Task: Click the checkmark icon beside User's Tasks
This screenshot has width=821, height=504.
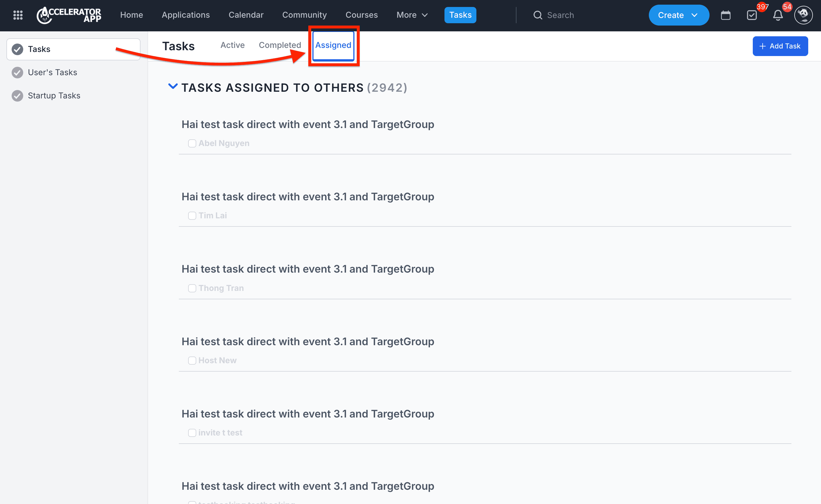Action: tap(17, 72)
